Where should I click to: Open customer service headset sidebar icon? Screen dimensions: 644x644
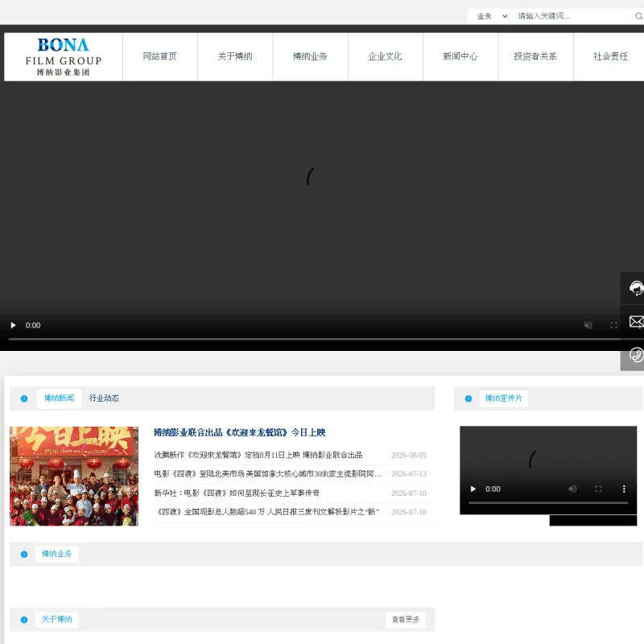pyautogui.click(x=636, y=288)
